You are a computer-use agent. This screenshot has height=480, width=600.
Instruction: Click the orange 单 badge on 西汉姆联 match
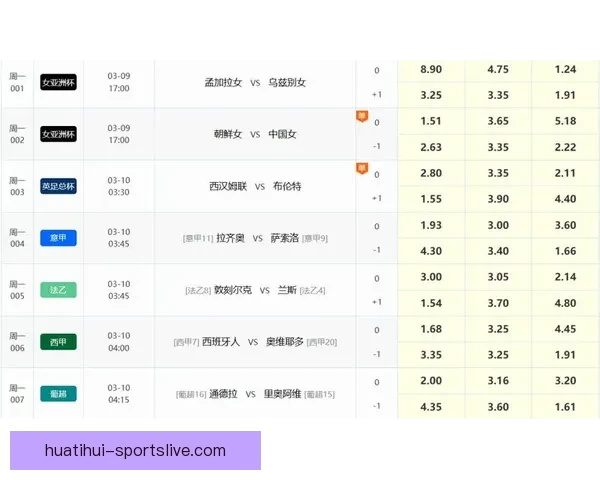click(x=362, y=168)
